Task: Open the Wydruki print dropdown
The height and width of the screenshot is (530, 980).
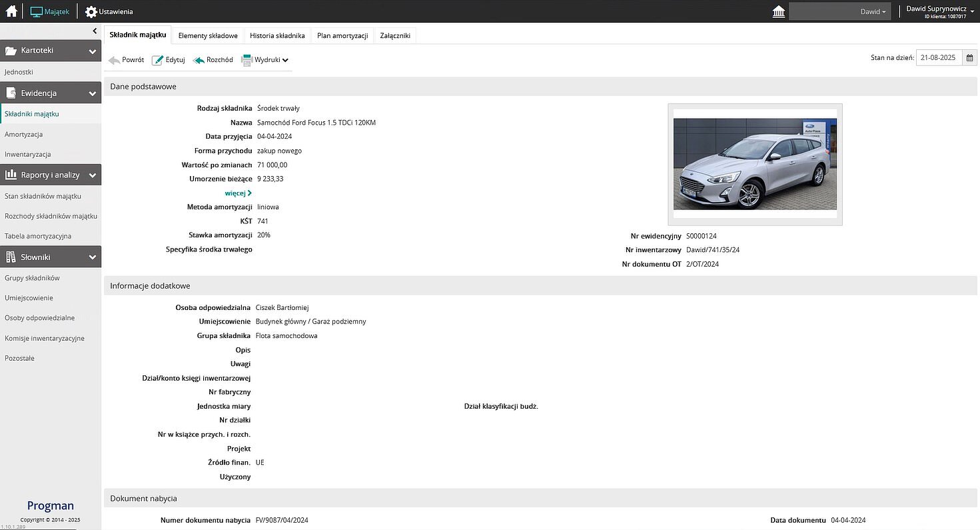Action: [265, 60]
